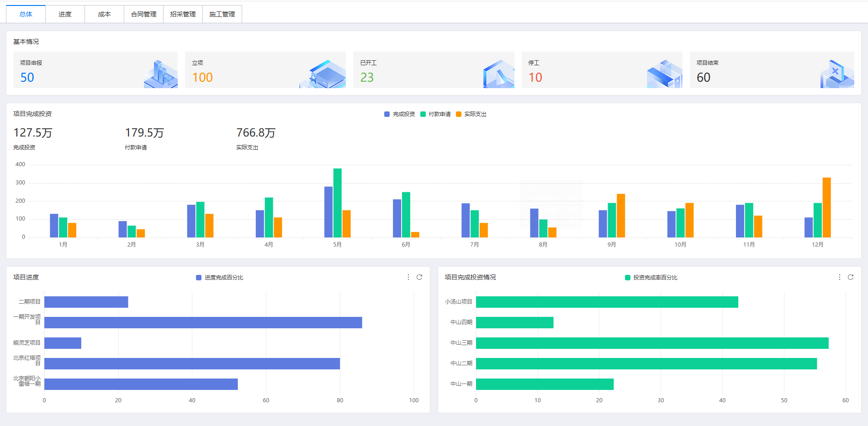The height and width of the screenshot is (426, 868).
Task: Toggle 投资完成率百分比 legend item
Action: click(651, 278)
